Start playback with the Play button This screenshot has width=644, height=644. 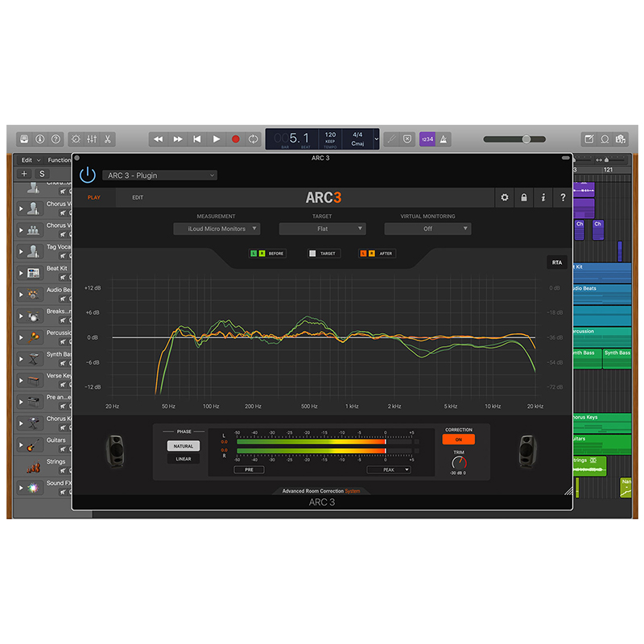(216, 139)
